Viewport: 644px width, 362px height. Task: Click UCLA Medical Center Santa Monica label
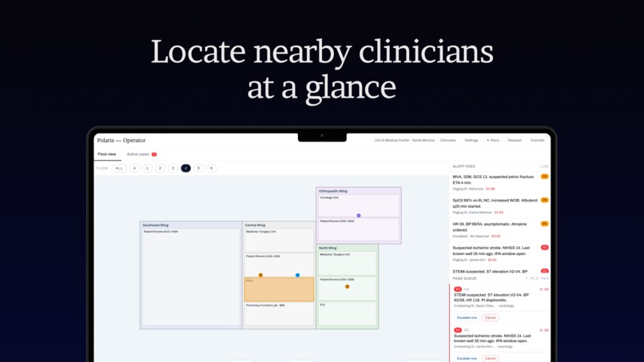[404, 141]
